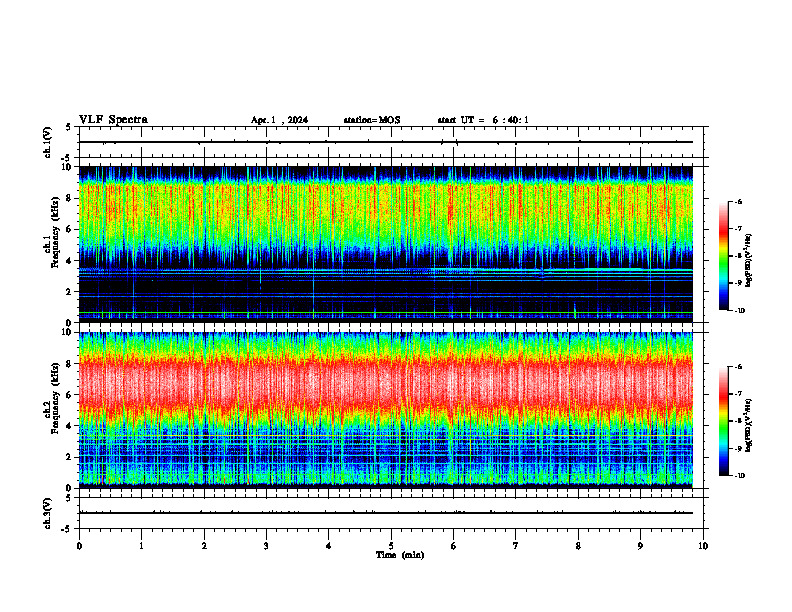Click the "8" kHz tick on ch.1 frequency axis
This screenshot has width=792, height=612.
[70, 198]
